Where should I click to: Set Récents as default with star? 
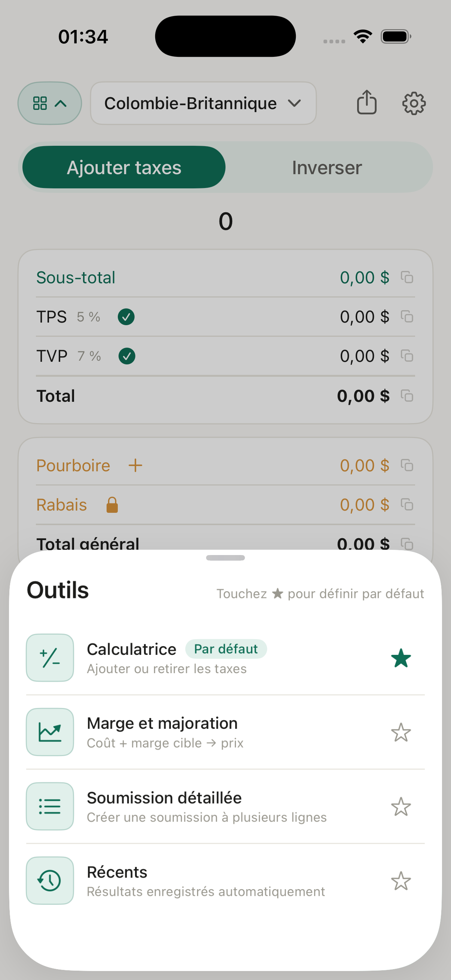(401, 881)
